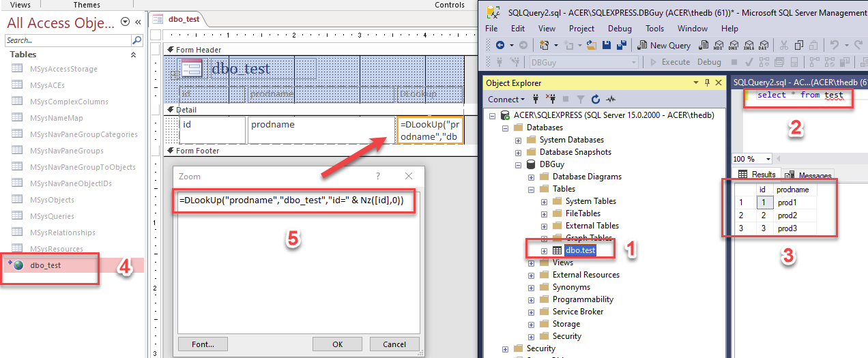Click the Cancel Executing Query stop icon

pos(734,62)
